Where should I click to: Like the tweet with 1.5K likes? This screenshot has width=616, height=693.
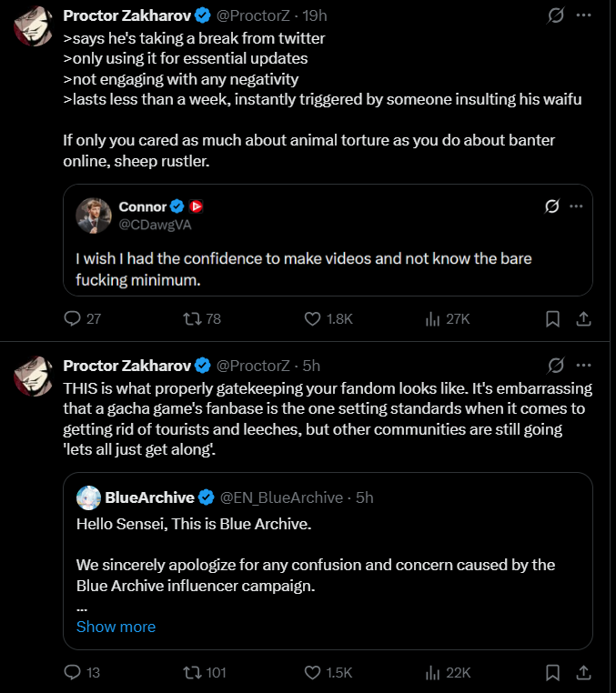coord(313,673)
